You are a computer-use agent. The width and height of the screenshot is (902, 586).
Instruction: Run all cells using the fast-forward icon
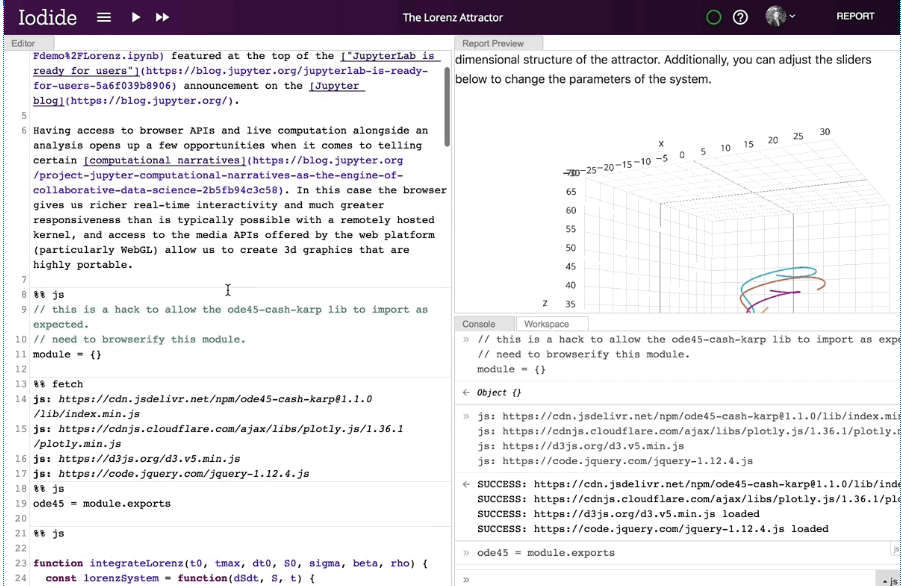(162, 17)
